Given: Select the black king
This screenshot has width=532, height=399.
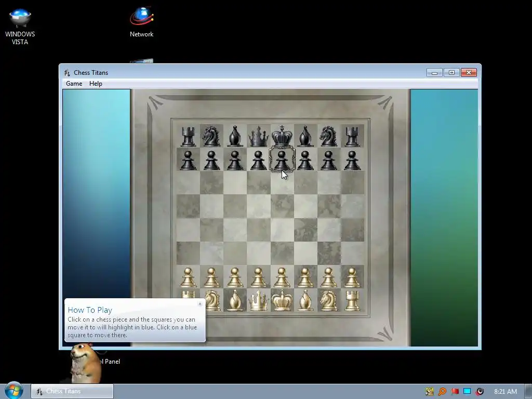Looking at the screenshot, I should (282, 136).
